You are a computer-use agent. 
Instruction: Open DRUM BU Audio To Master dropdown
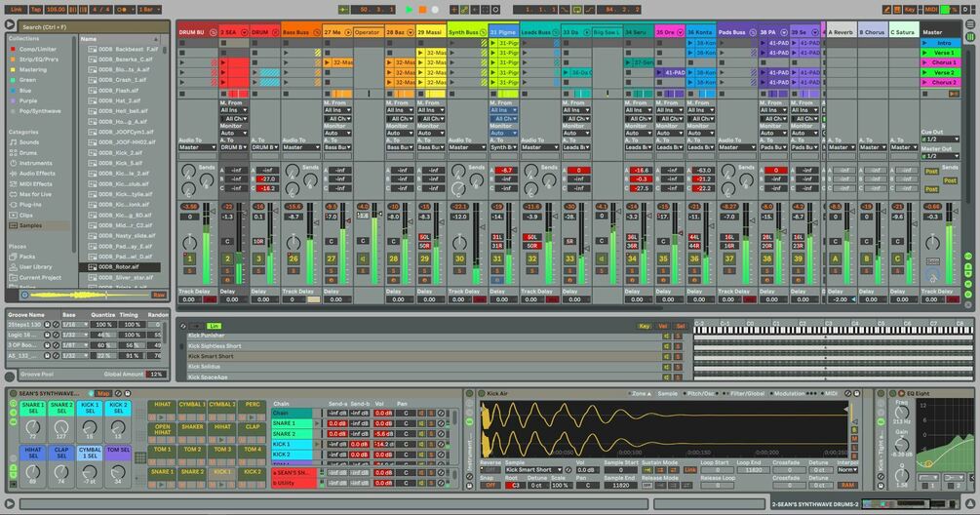[x=198, y=147]
